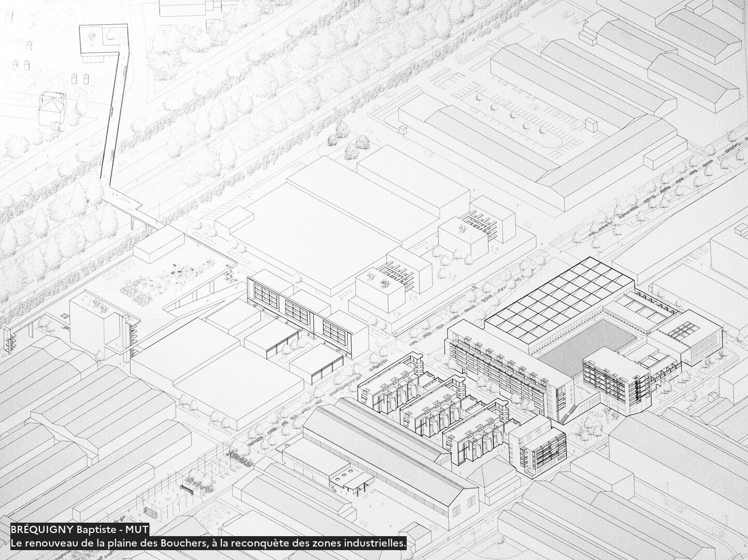Click the rectangular pavilion atop the elevated walkway
Viewport: 748px width, 560px height.
pyautogui.click(x=104, y=38)
